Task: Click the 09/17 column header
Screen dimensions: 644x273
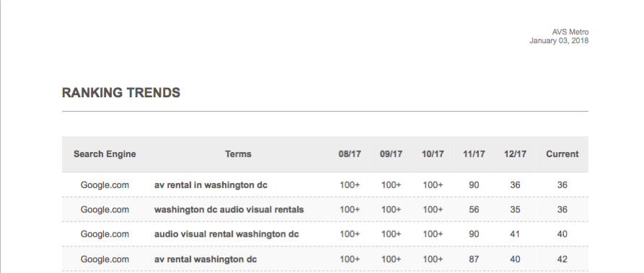Action: click(391, 154)
